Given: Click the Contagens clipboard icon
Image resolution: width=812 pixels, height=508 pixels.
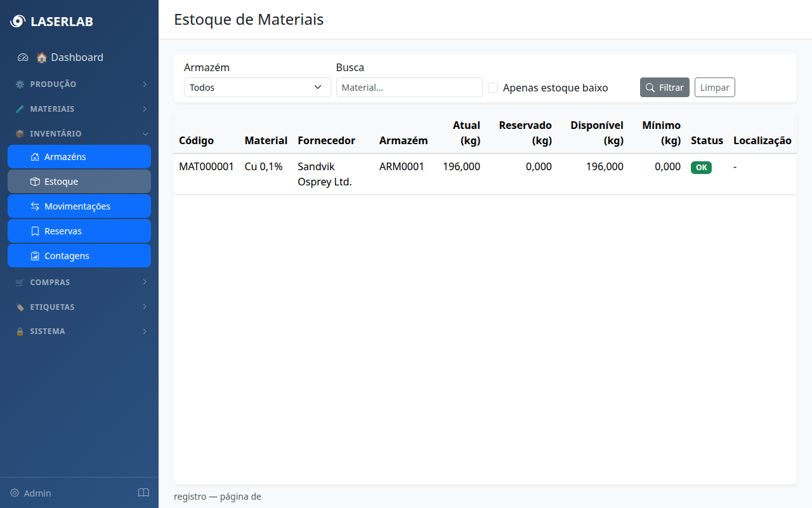Looking at the screenshot, I should [35, 256].
